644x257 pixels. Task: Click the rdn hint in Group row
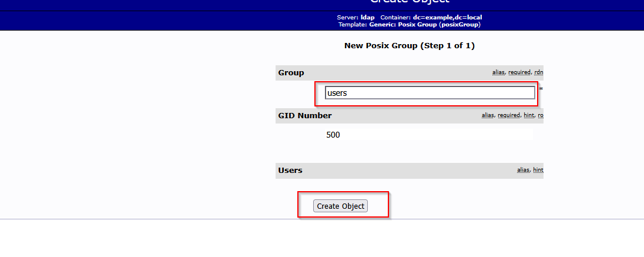[x=539, y=73]
